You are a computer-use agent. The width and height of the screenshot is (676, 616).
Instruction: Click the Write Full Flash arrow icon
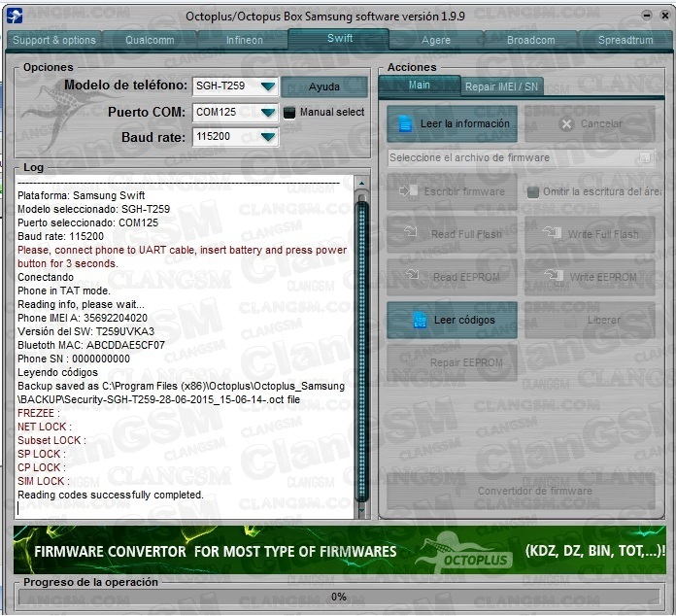(553, 232)
